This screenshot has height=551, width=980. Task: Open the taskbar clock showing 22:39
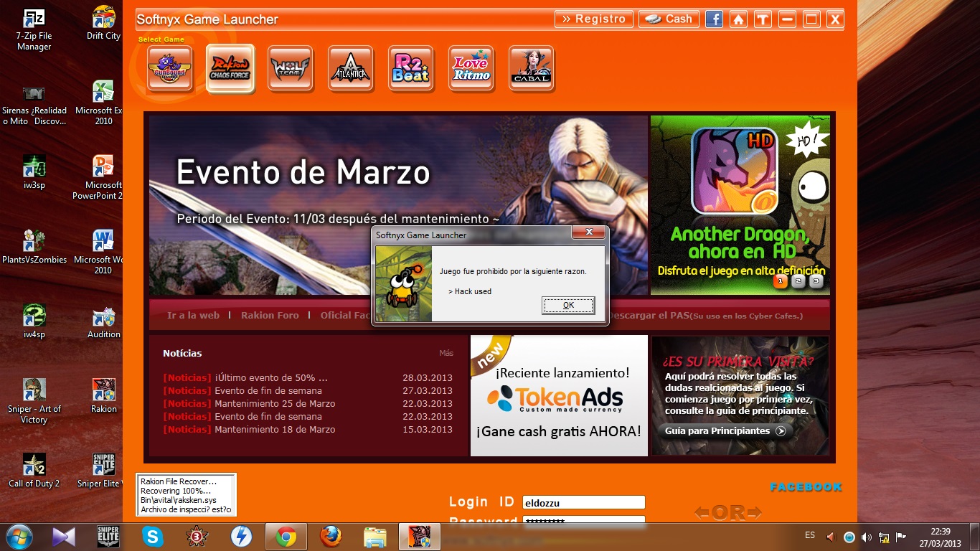(941, 537)
